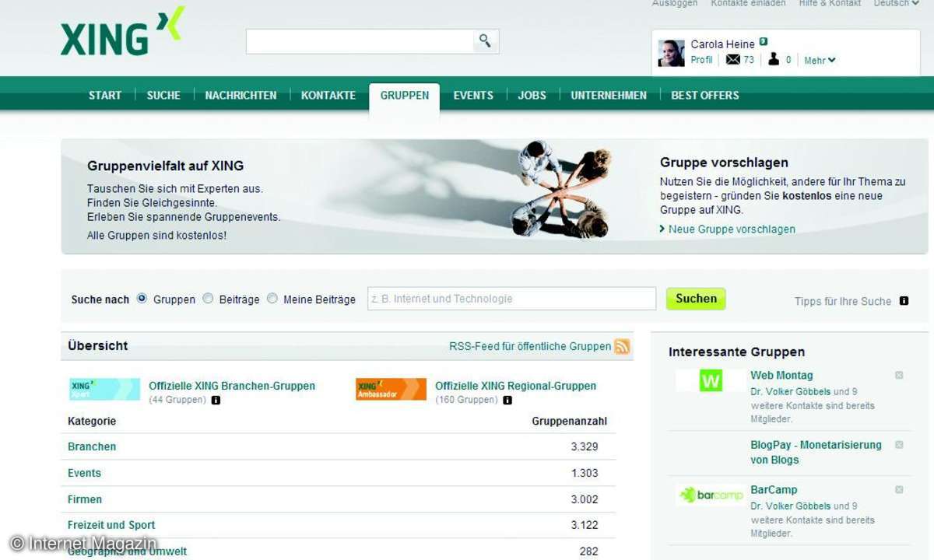Open the Events category link

[84, 473]
